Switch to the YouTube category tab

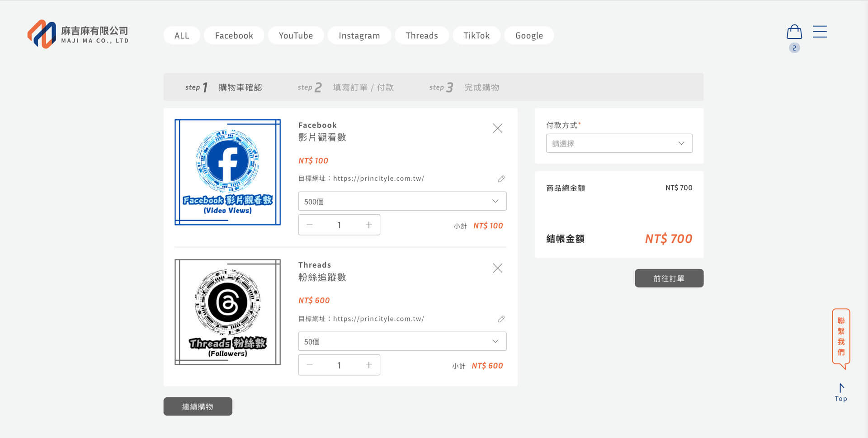296,35
